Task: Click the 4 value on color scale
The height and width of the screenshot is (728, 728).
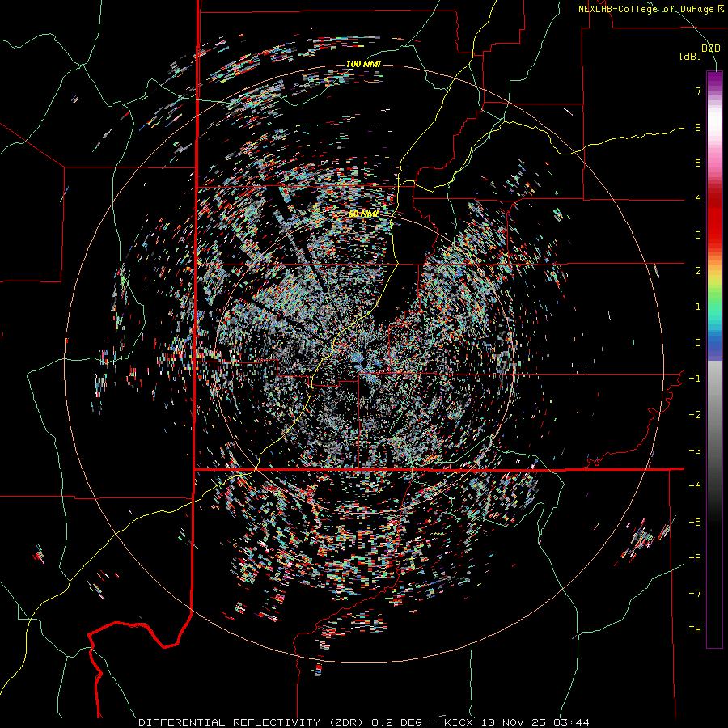Action: tap(698, 199)
